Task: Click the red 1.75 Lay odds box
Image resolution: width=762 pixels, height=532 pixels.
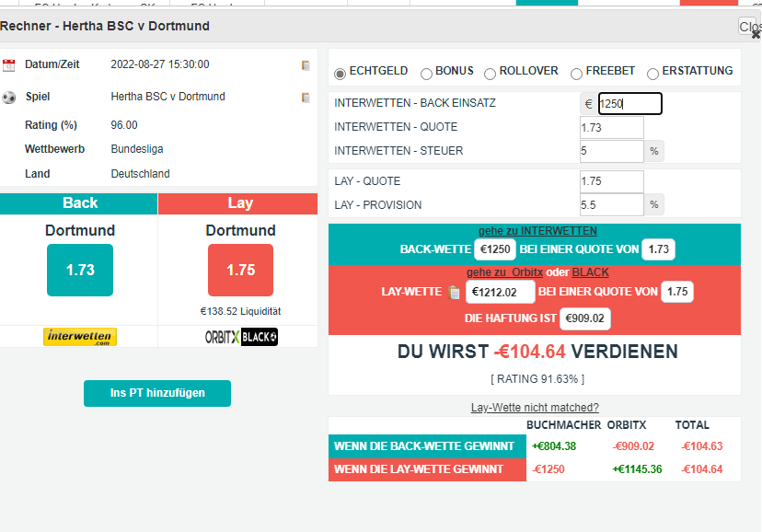Action: (x=240, y=271)
